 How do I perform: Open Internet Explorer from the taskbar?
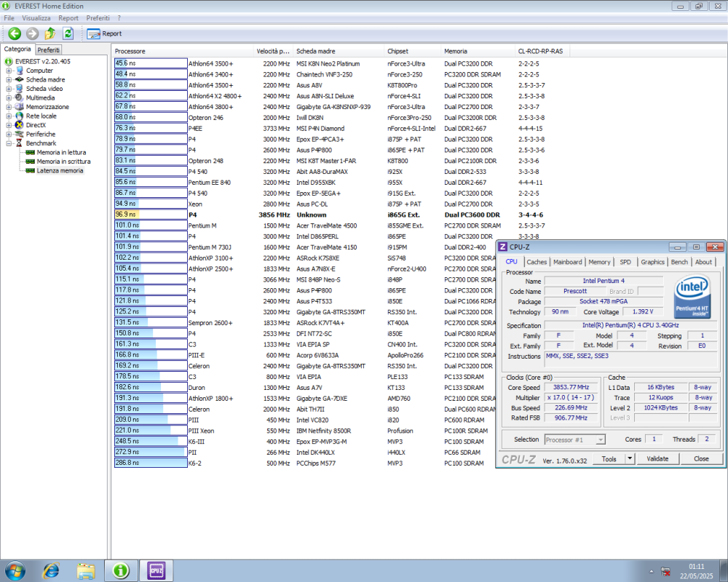pyautogui.click(x=51, y=571)
